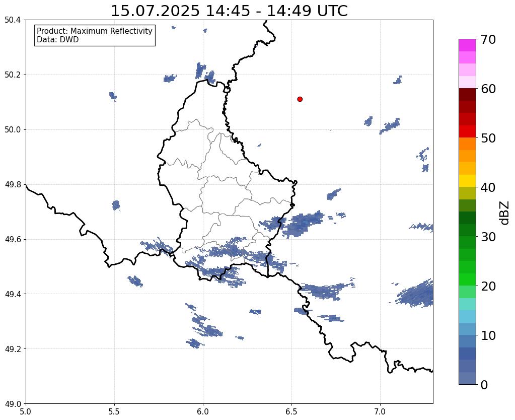Click the colorbar tick label "60"
The height and width of the screenshot is (420, 515).
488,89
